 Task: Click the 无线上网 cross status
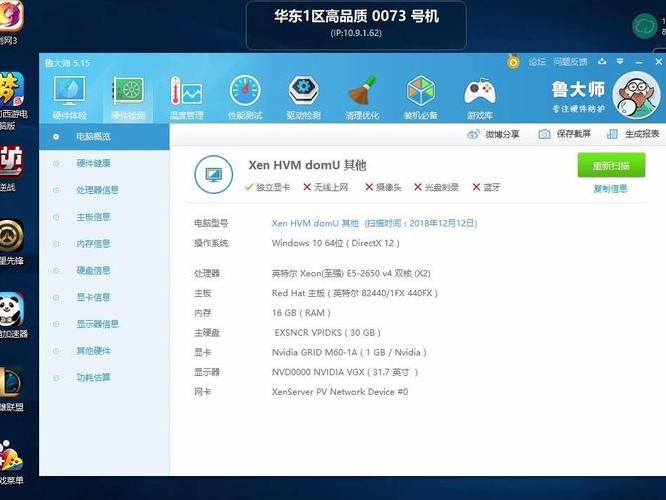pos(326,187)
